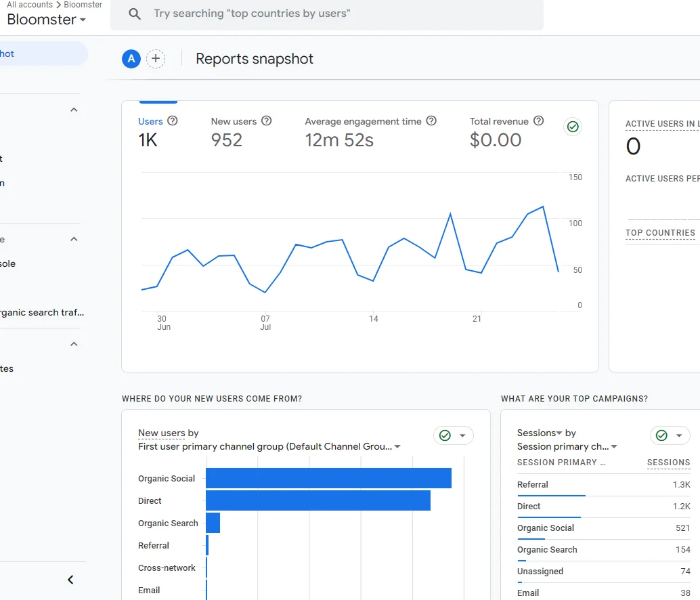The image size is (700, 600).
Task: Click the Direct channel bar
Action: (318, 500)
